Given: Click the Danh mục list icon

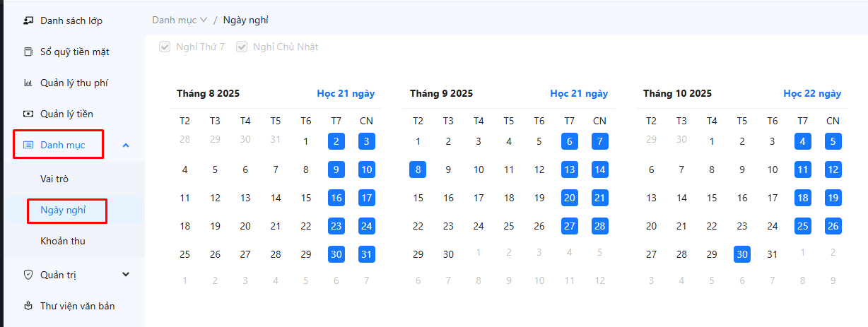Looking at the screenshot, I should (x=28, y=145).
